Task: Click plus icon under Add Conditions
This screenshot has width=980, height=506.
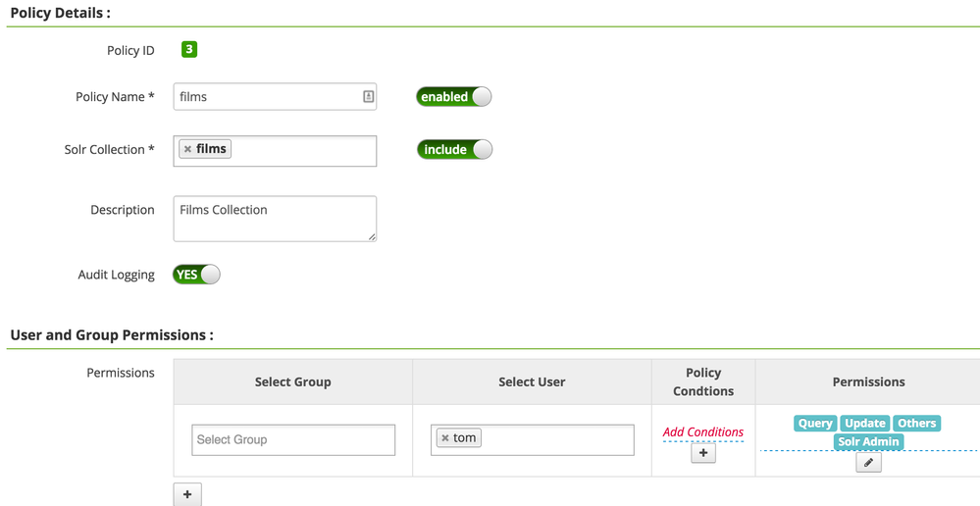Action: point(703,453)
